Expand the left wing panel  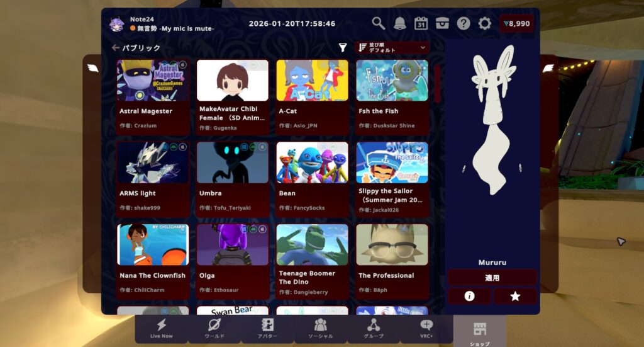(92, 68)
